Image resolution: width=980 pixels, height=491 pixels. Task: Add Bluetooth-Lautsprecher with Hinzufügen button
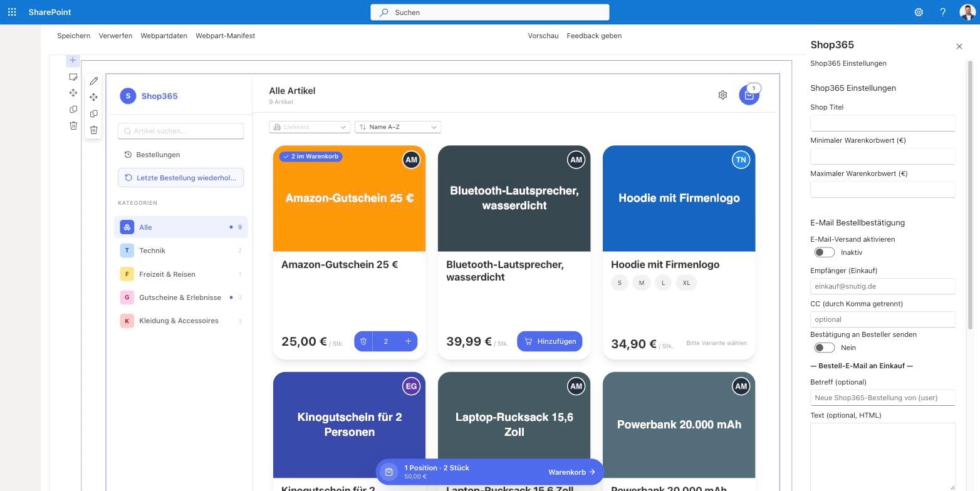click(x=550, y=341)
